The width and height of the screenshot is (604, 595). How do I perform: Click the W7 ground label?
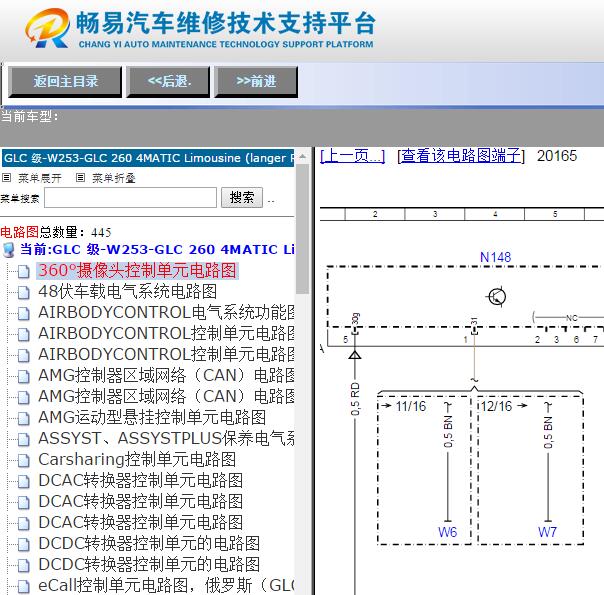(x=547, y=532)
